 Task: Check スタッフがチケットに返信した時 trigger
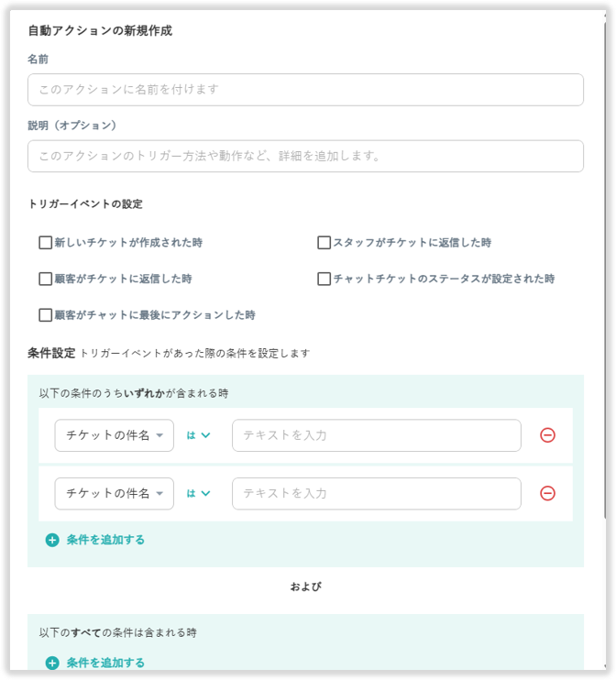[x=324, y=243]
